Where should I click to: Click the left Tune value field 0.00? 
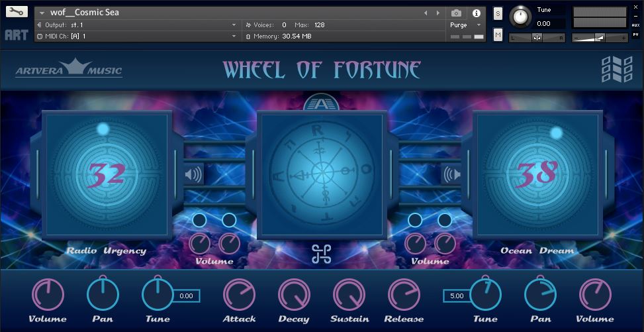[186, 296]
